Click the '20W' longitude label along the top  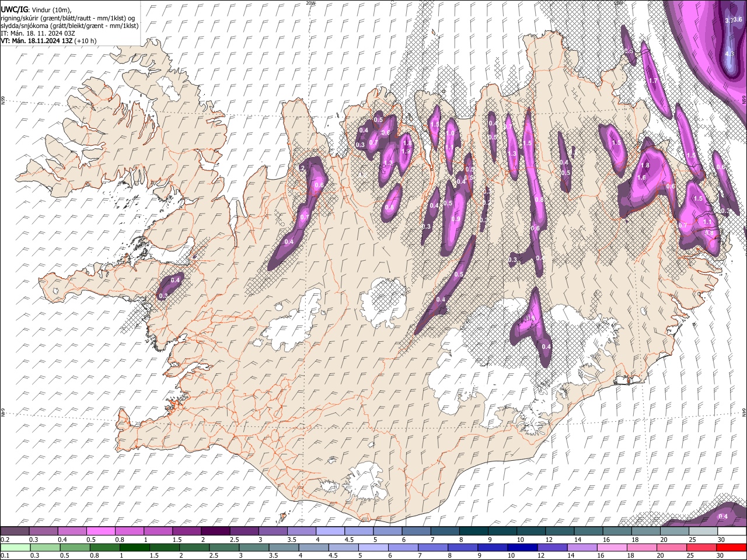(x=310, y=2)
